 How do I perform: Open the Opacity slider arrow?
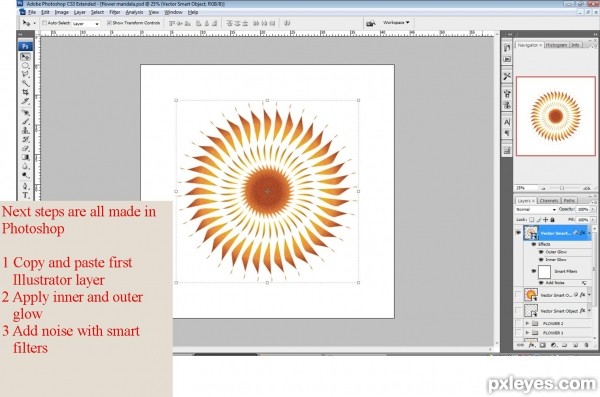pyautogui.click(x=593, y=209)
